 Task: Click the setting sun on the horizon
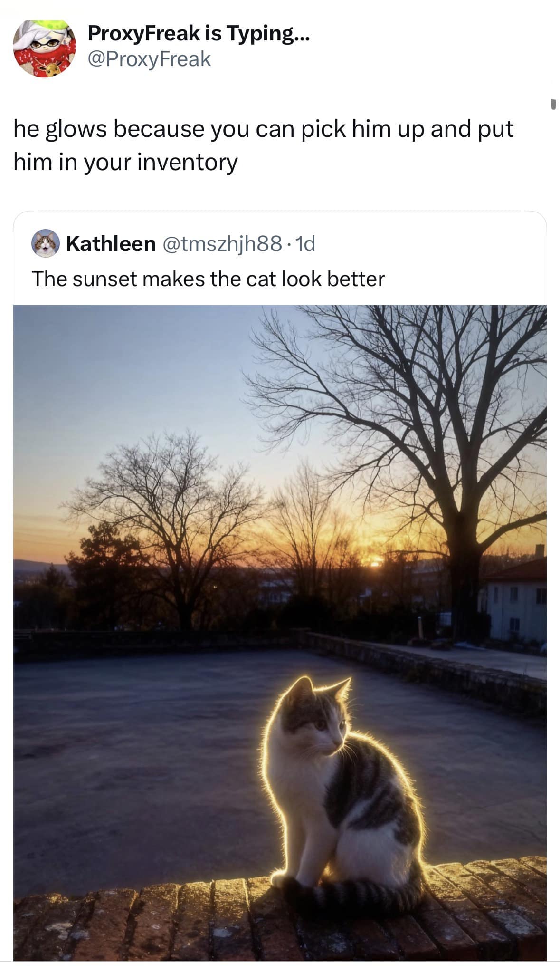[x=375, y=563]
